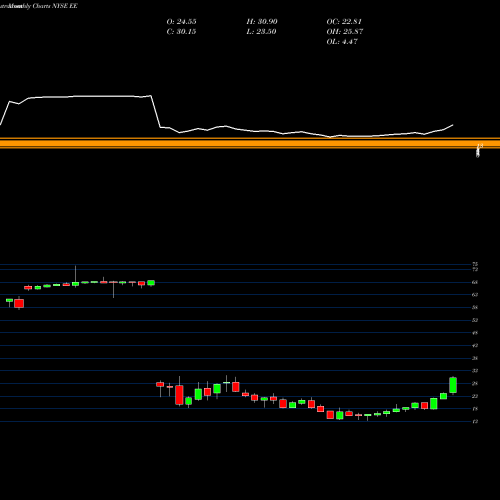This screenshot has height=500, width=500.
Task: Click the 'OL: 4.47' reading
Action: (x=342, y=42)
